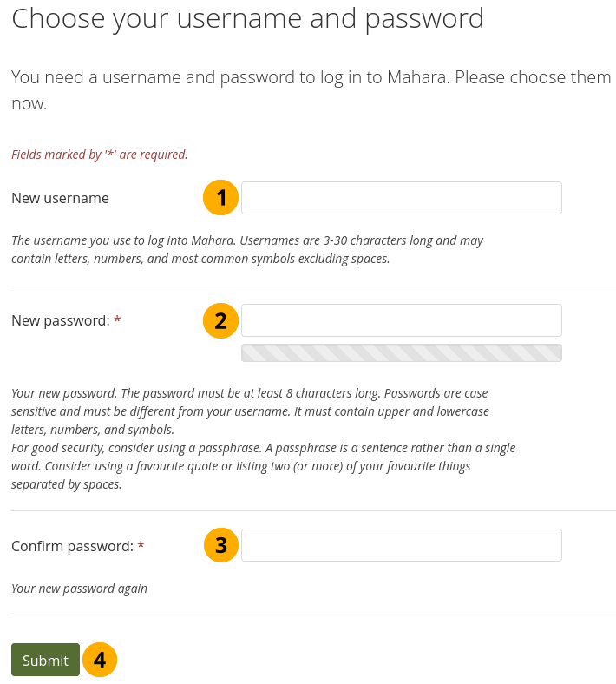Click the 'Your new password again' hint
This screenshot has width=616, height=684.
pos(79,589)
